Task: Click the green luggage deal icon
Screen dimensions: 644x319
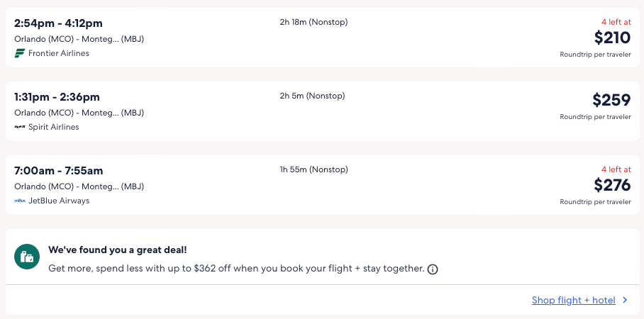Action: pyautogui.click(x=27, y=257)
